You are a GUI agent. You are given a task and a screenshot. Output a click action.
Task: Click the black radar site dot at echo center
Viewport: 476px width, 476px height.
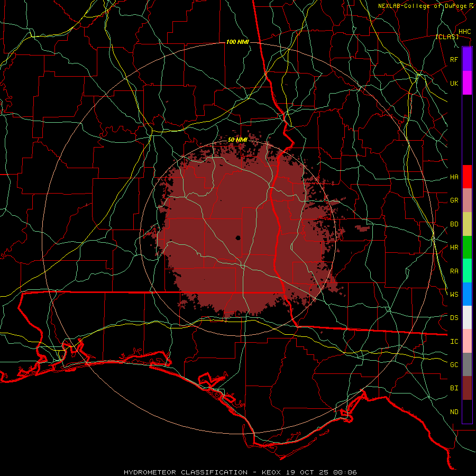tap(238, 238)
